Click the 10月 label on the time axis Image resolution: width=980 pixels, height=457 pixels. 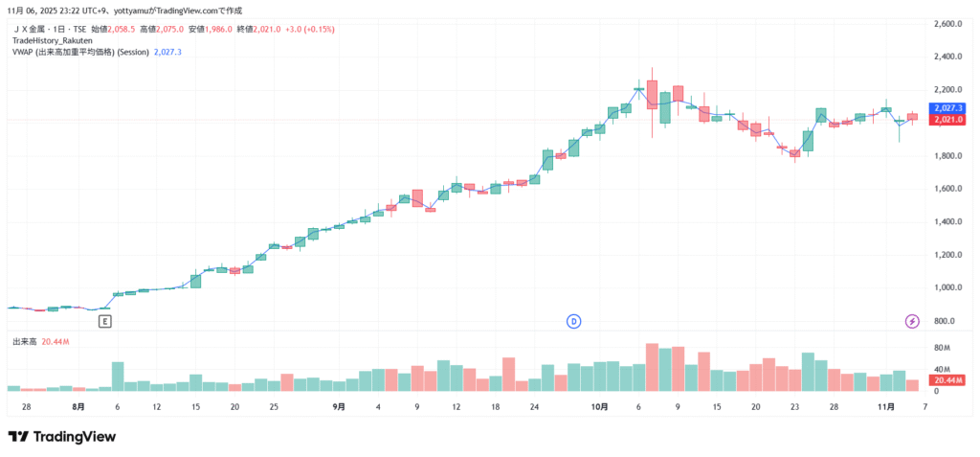tap(600, 407)
